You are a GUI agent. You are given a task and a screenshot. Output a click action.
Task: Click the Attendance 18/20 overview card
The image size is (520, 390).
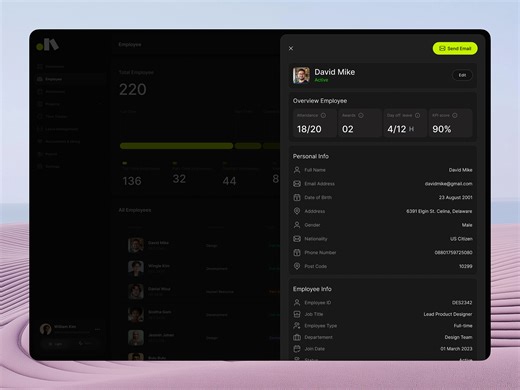click(x=315, y=123)
